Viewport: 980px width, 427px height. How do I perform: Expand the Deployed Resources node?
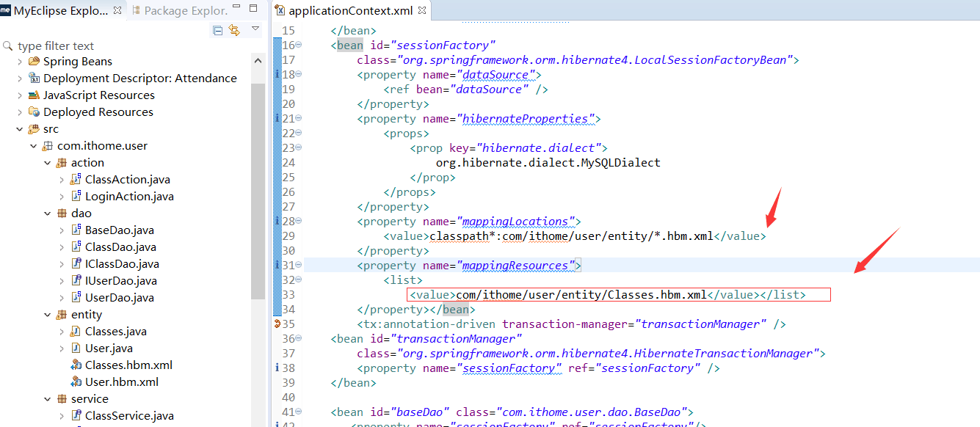click(20, 112)
